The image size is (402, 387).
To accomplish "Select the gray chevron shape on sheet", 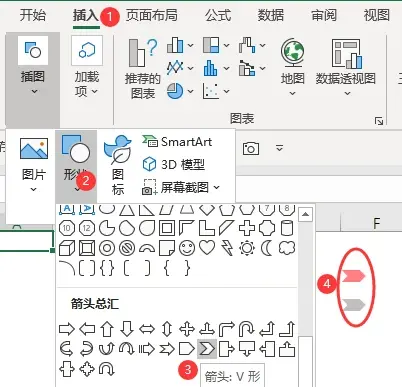I will pyautogui.click(x=354, y=305).
